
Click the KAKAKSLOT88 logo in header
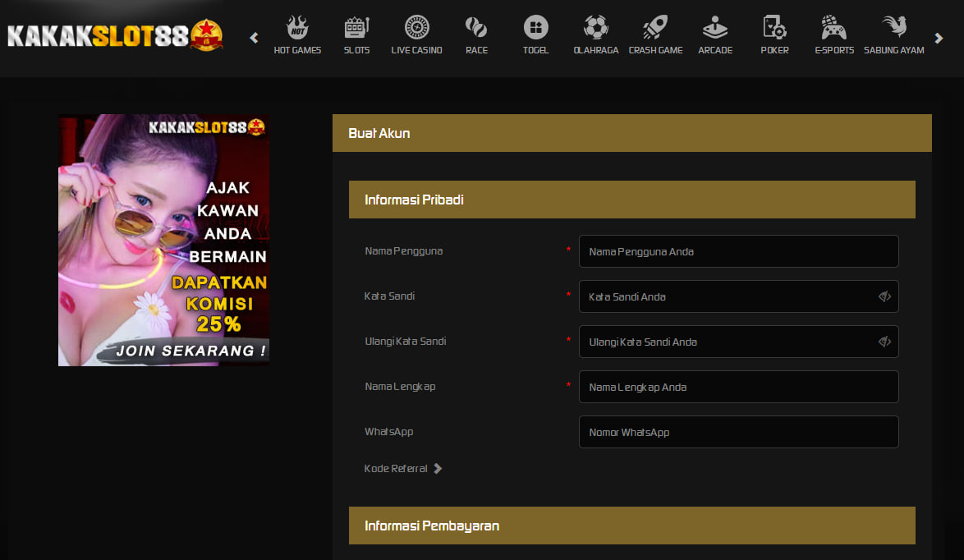click(x=115, y=35)
